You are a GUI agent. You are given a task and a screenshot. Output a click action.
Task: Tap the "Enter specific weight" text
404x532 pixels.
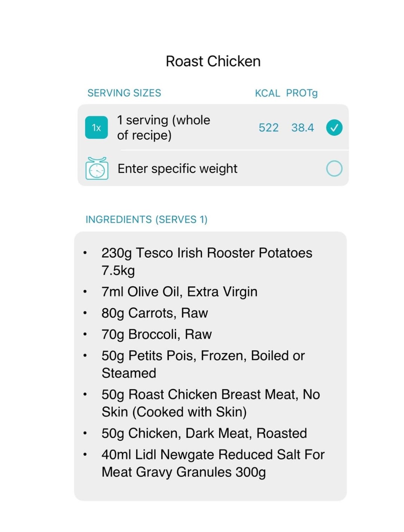tap(177, 169)
